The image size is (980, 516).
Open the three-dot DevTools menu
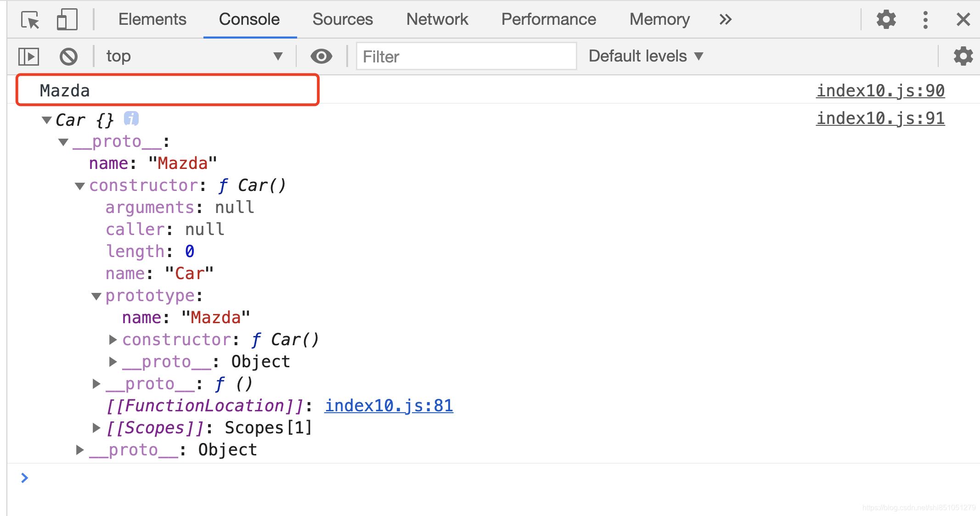[925, 20]
